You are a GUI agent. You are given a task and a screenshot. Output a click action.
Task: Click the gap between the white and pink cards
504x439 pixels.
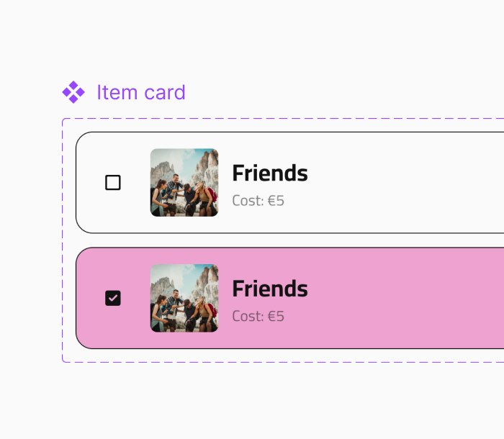pos(288,240)
